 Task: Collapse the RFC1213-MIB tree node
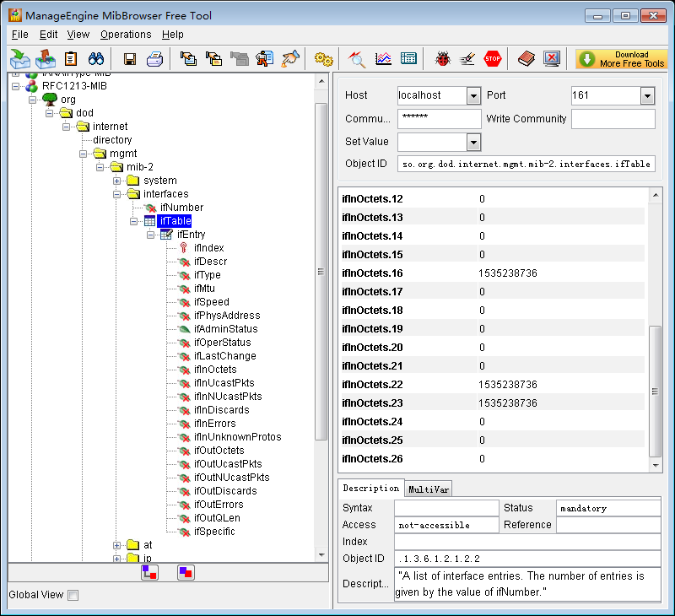pyautogui.click(x=15, y=86)
